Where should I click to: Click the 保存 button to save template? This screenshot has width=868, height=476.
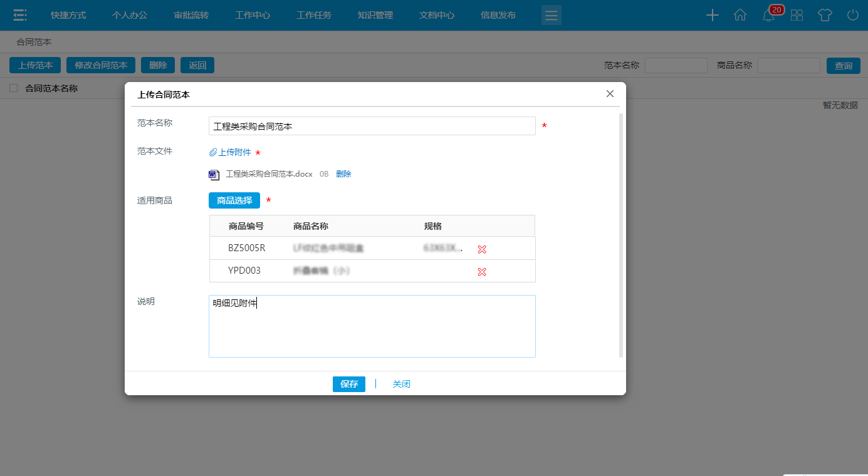tap(348, 384)
